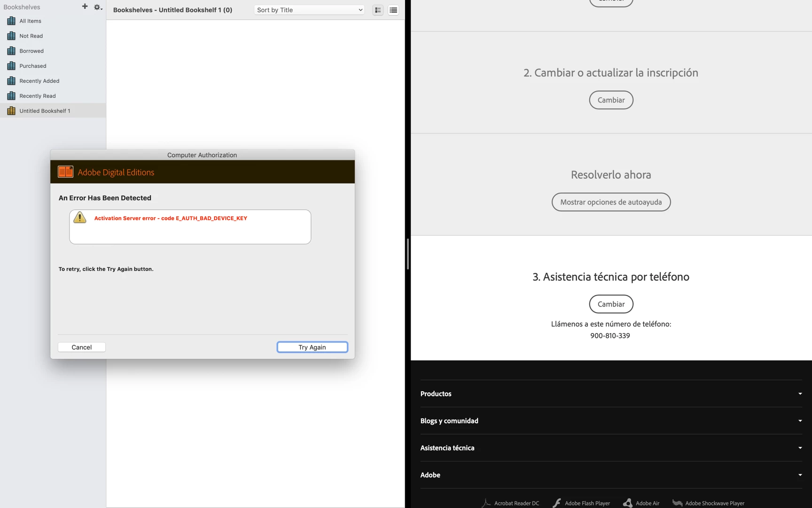Click the phone number 900-810-339

(x=610, y=336)
